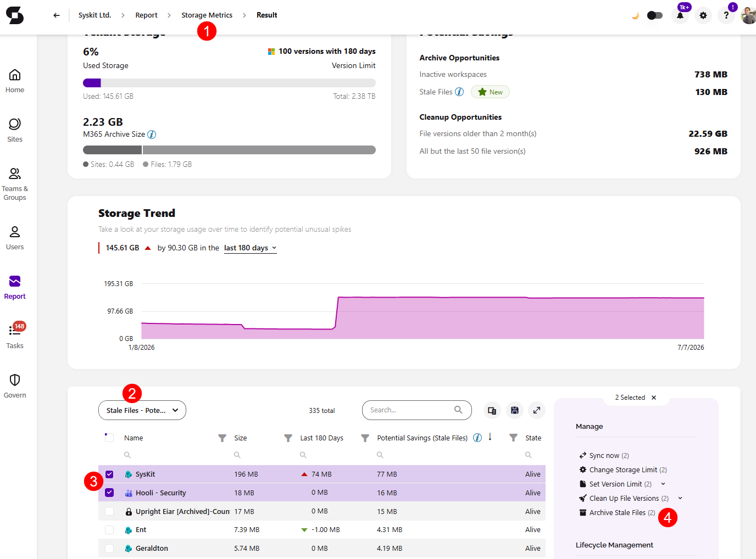Screen dimensions: 756x559
Task: Open Teams & Groups sidebar icon
Action: pos(15,174)
